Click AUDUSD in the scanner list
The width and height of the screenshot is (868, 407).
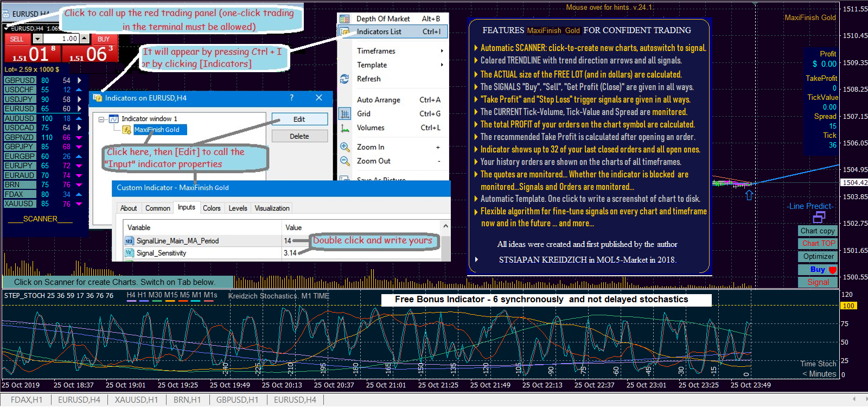19,118
